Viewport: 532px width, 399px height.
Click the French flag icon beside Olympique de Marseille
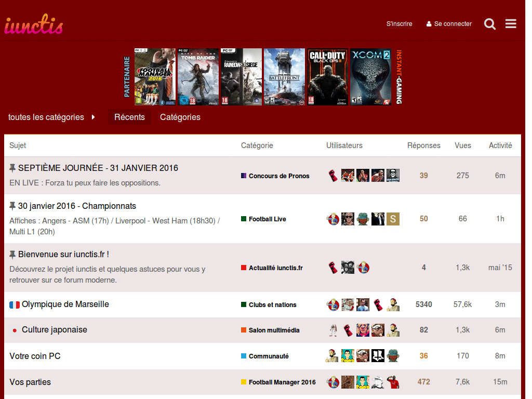click(x=14, y=304)
